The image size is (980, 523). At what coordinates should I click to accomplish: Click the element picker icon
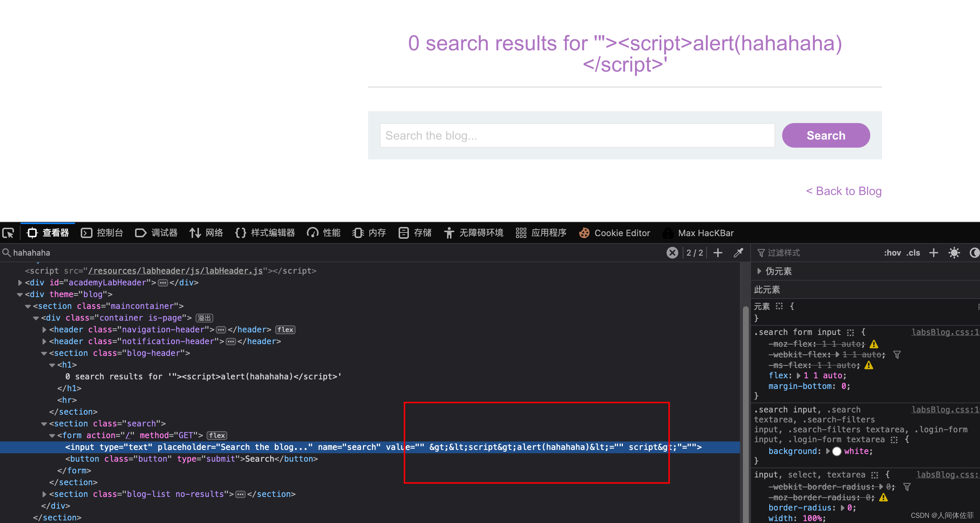pyautogui.click(x=8, y=233)
